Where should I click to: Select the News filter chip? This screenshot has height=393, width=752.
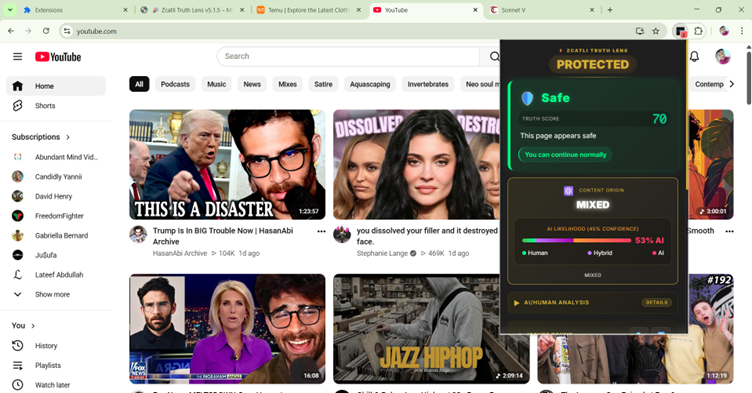[x=252, y=84]
